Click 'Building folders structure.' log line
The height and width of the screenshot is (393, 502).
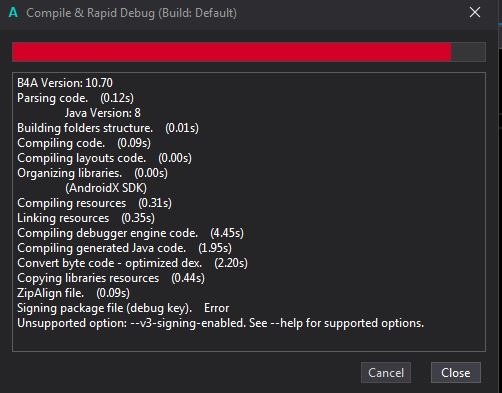(108, 128)
